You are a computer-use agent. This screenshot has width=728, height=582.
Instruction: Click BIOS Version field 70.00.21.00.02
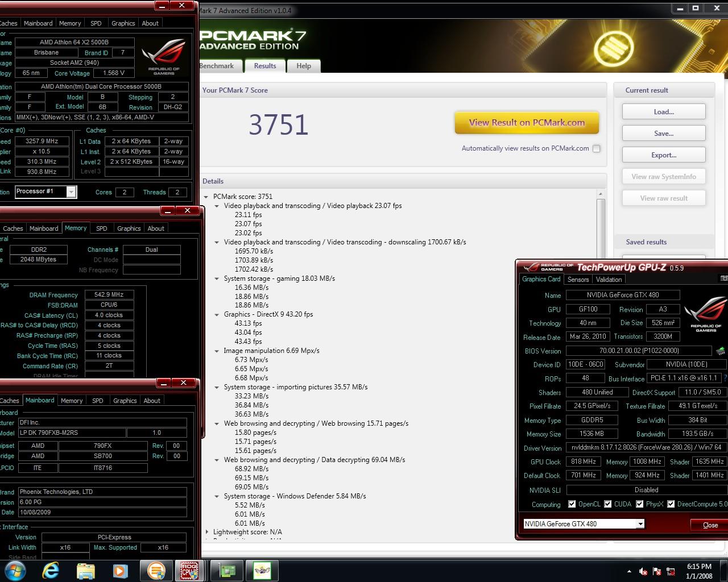point(639,351)
